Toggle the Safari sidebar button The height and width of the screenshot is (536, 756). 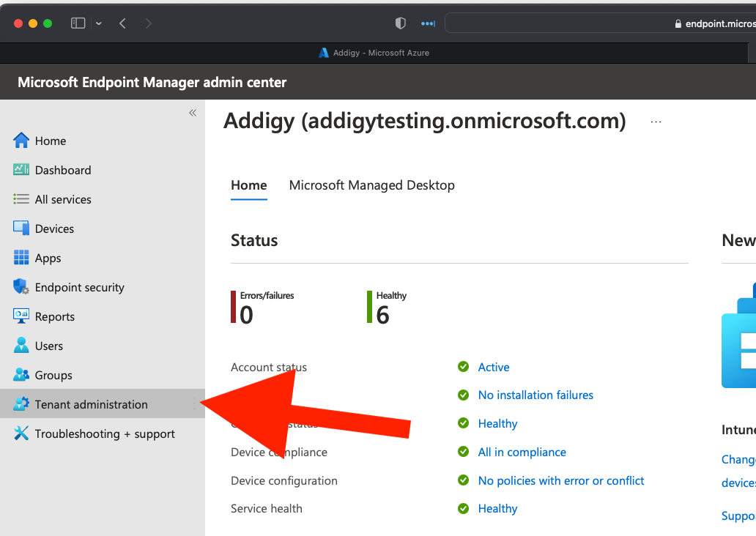click(78, 23)
